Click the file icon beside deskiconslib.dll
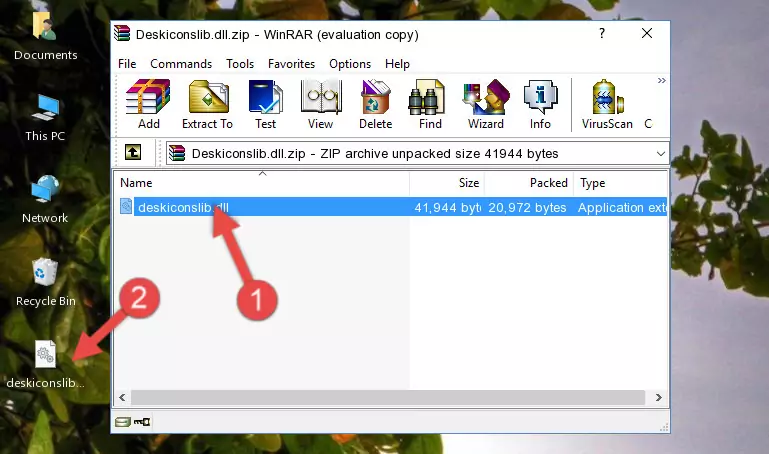769x454 pixels. [126, 206]
